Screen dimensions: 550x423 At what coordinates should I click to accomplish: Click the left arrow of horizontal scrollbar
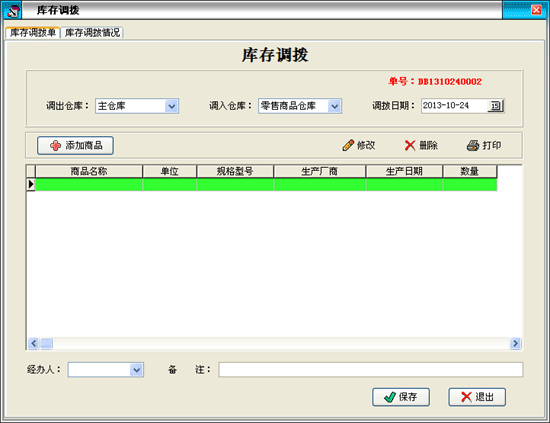[33, 343]
